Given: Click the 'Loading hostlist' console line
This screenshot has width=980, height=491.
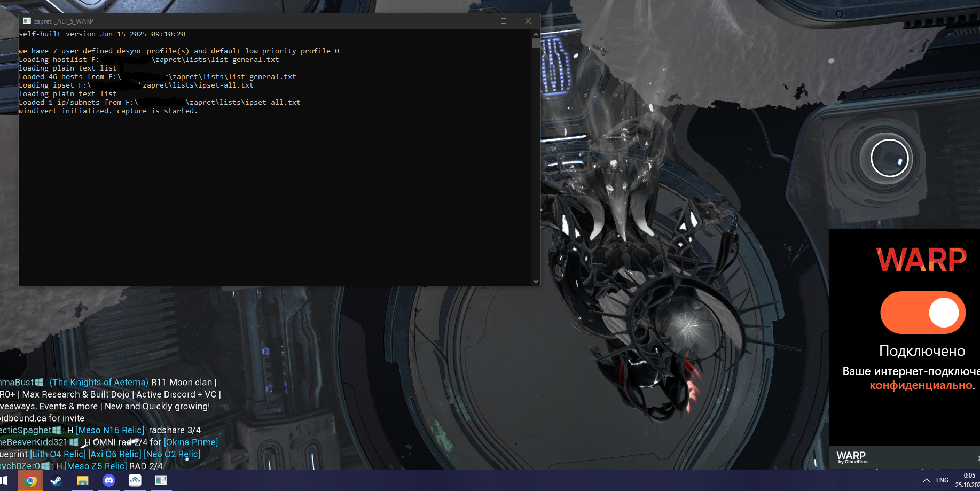Looking at the screenshot, I should coord(149,60).
